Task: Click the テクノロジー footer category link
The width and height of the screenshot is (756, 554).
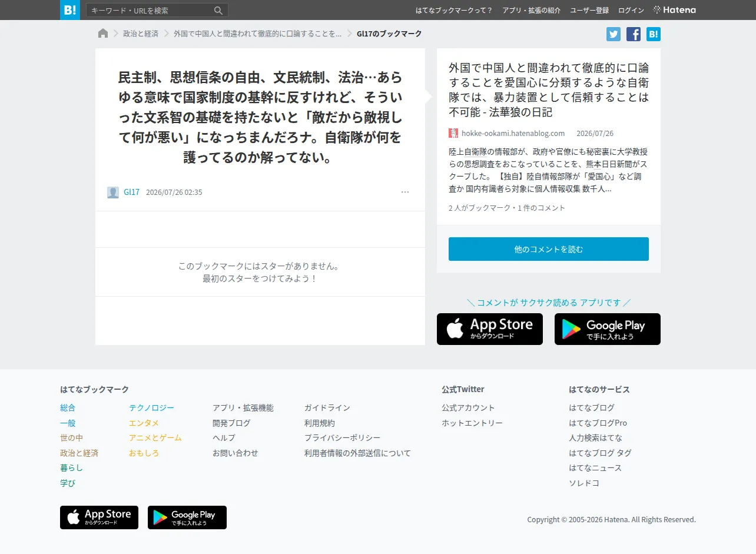Action: point(152,408)
